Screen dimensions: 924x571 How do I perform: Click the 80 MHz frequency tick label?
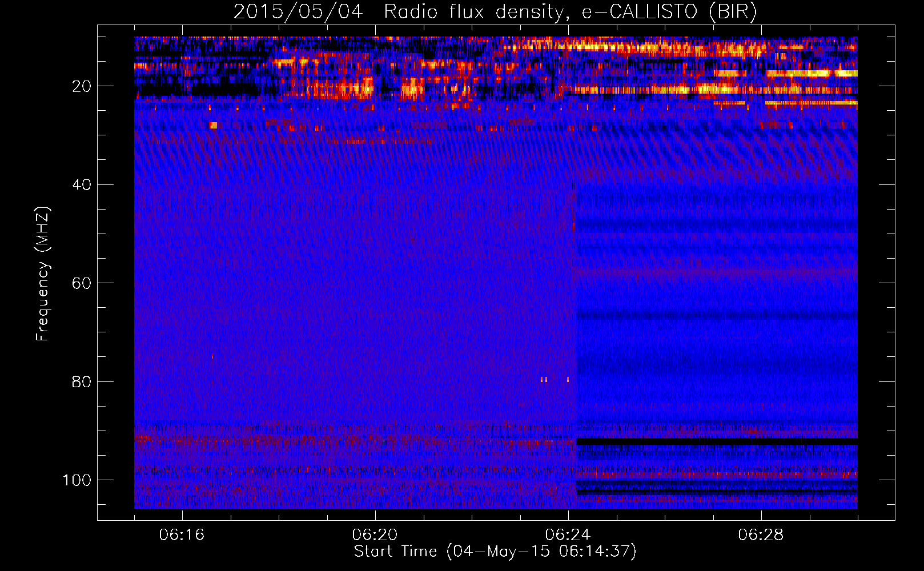click(82, 382)
